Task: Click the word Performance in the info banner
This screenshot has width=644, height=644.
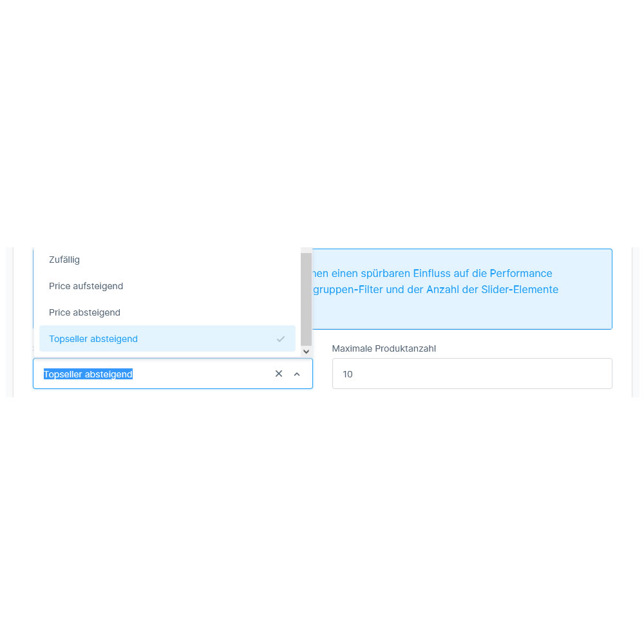Action: point(521,274)
